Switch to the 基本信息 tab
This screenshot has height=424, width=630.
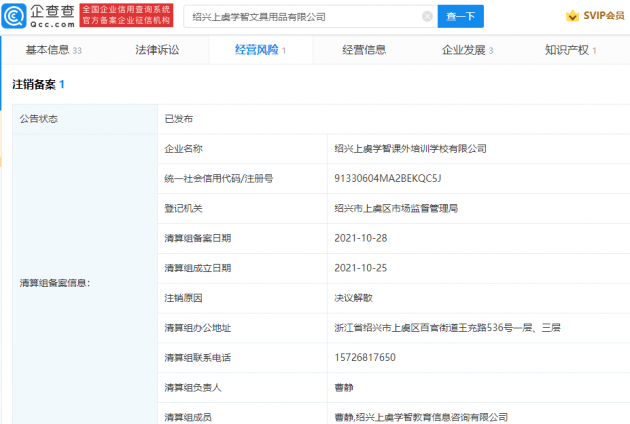pyautogui.click(x=53, y=50)
